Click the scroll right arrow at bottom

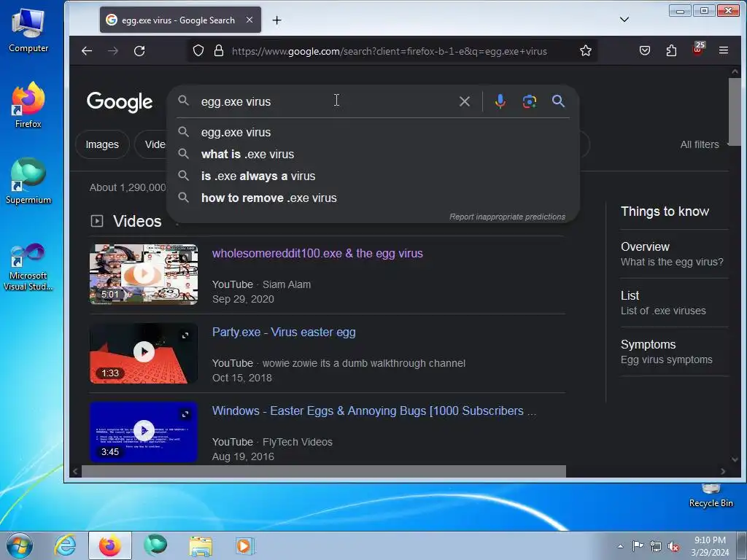pyautogui.click(x=723, y=472)
